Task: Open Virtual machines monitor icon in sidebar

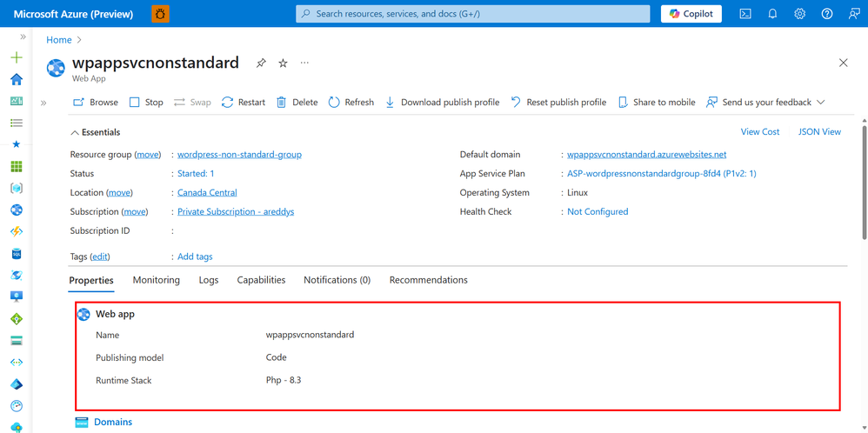Action: [x=17, y=296]
